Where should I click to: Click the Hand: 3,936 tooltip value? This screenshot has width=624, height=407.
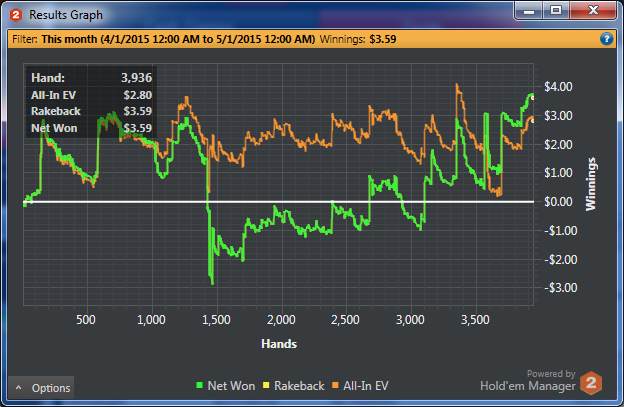coord(136,78)
